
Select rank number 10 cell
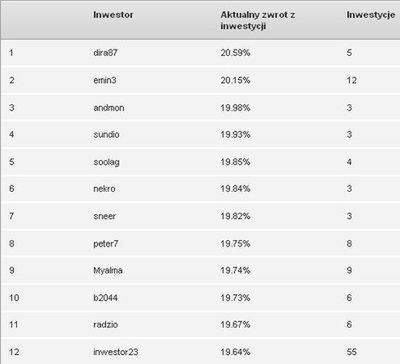(x=14, y=298)
